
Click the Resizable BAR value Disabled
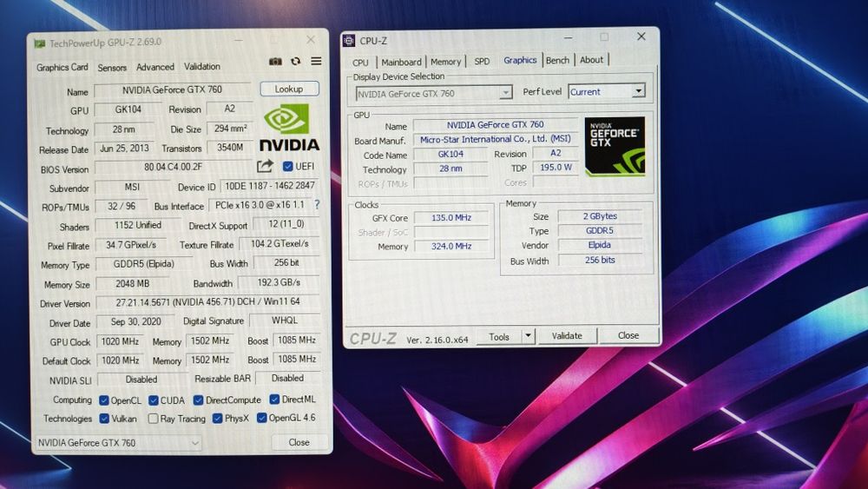(x=287, y=378)
